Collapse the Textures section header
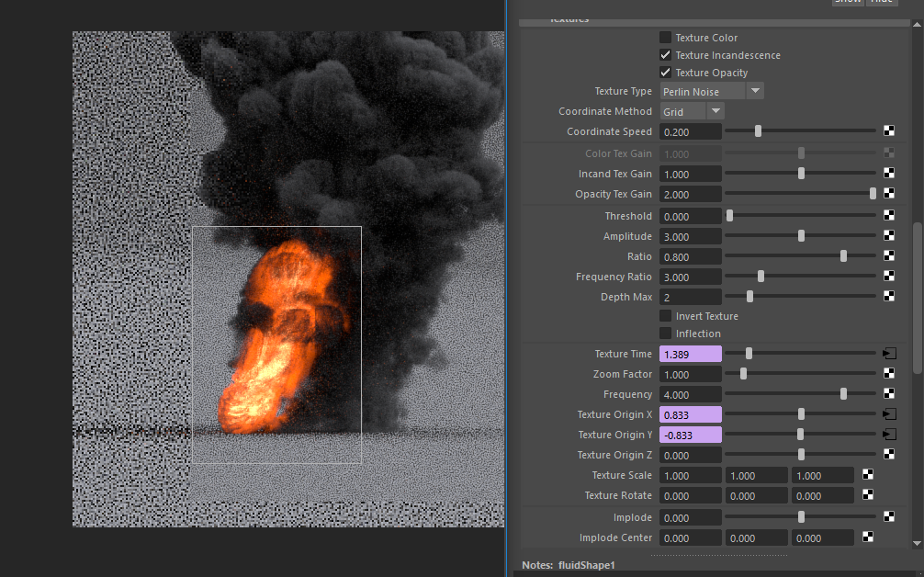 (569, 17)
